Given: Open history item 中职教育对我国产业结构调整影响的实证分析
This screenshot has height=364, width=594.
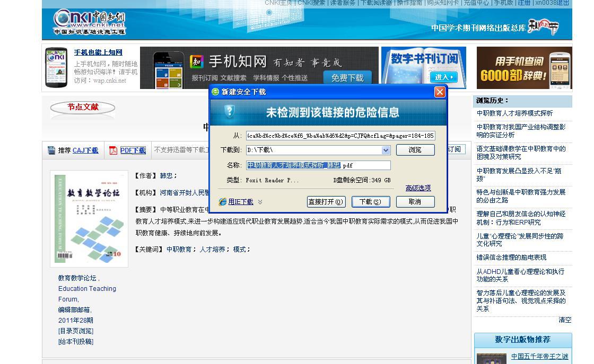Looking at the screenshot, I should pos(521,131).
